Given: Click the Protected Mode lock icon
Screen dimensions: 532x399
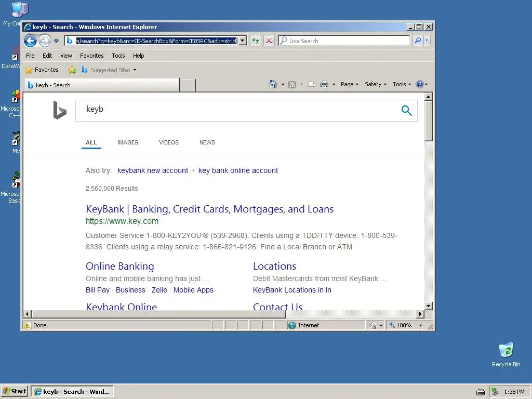Looking at the screenshot, I should pyautogui.click(x=373, y=325).
